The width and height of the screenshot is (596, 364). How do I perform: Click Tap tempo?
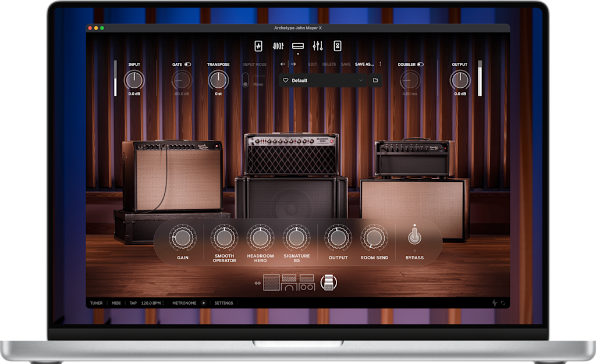[x=133, y=303]
